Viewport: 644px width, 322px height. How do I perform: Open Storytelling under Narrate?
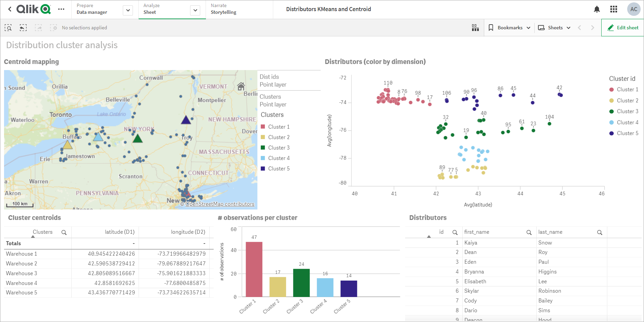[x=223, y=12]
